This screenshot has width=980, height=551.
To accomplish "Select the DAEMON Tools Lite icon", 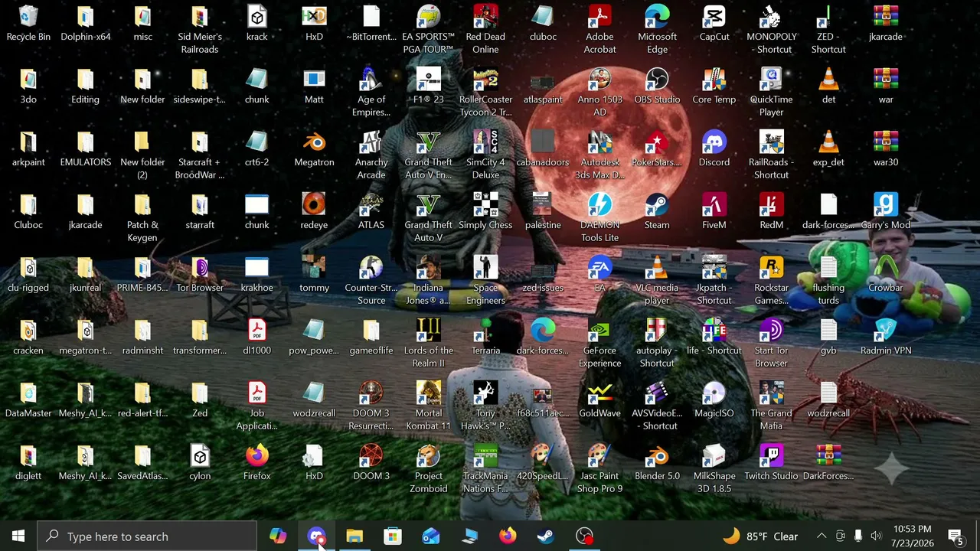I will [x=599, y=218].
